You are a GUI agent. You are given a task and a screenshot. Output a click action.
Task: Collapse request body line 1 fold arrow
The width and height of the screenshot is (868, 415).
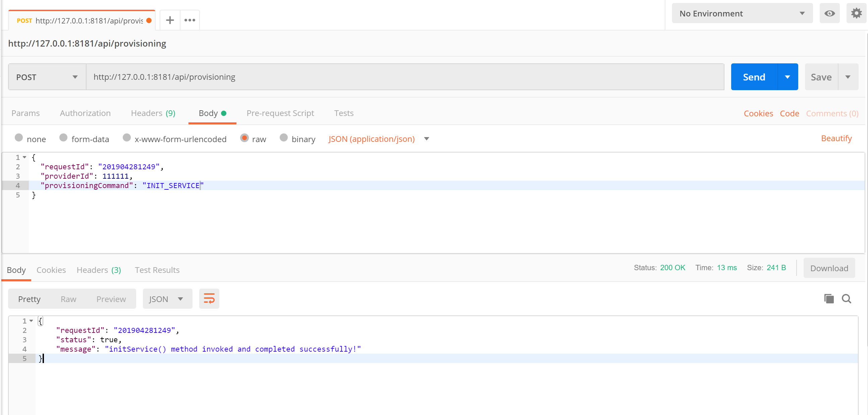pos(24,157)
